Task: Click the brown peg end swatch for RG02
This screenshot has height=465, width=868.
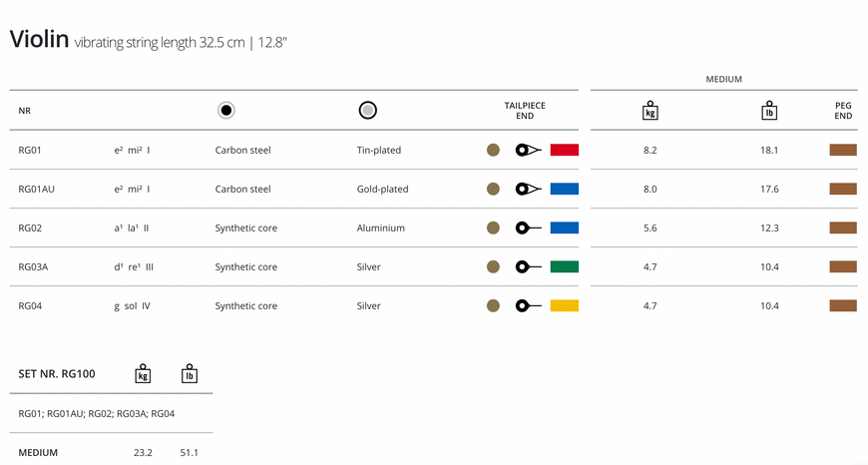Action: [x=843, y=228]
